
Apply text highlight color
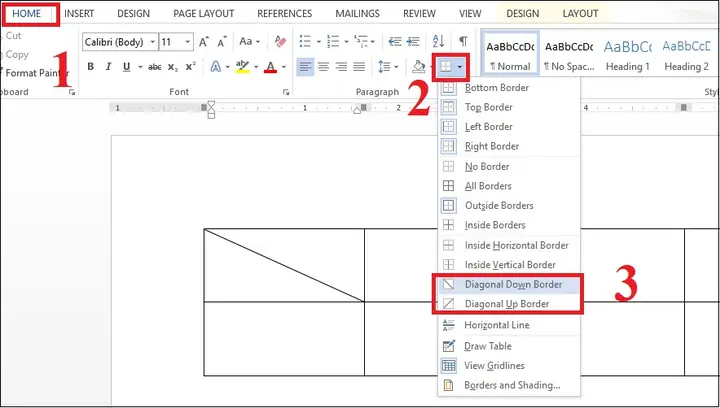[242, 67]
